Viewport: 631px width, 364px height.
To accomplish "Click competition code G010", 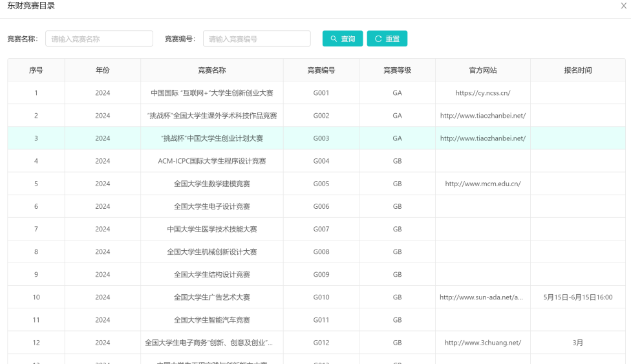I will pyautogui.click(x=321, y=297).
